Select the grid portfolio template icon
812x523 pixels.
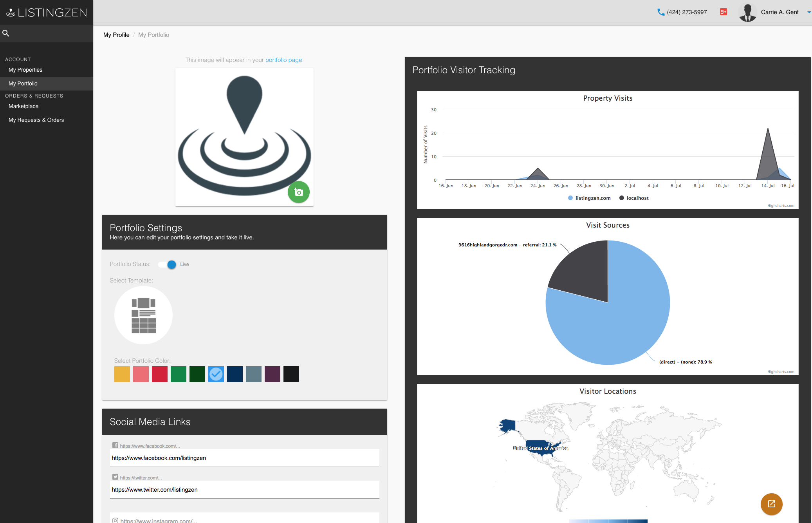143,315
